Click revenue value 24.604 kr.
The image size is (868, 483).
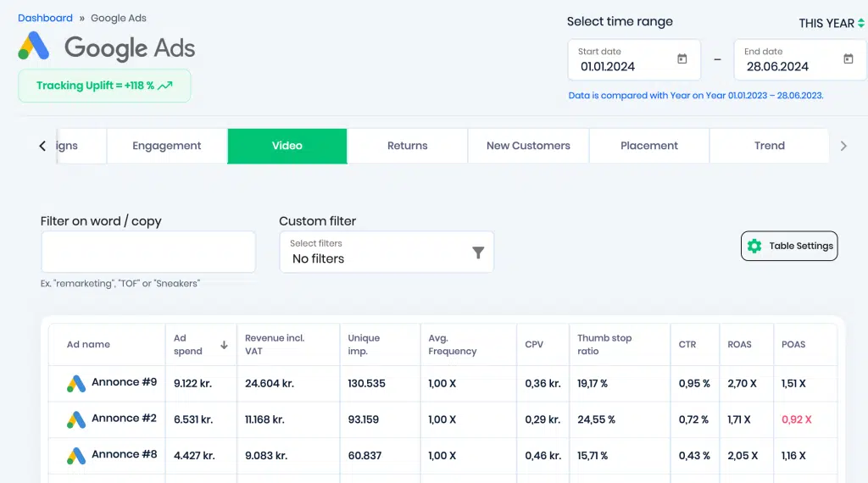pyautogui.click(x=269, y=383)
